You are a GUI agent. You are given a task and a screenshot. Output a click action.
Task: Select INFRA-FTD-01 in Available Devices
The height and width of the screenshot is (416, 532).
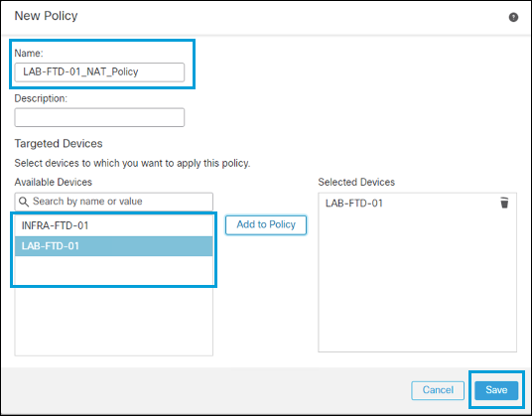click(114, 225)
